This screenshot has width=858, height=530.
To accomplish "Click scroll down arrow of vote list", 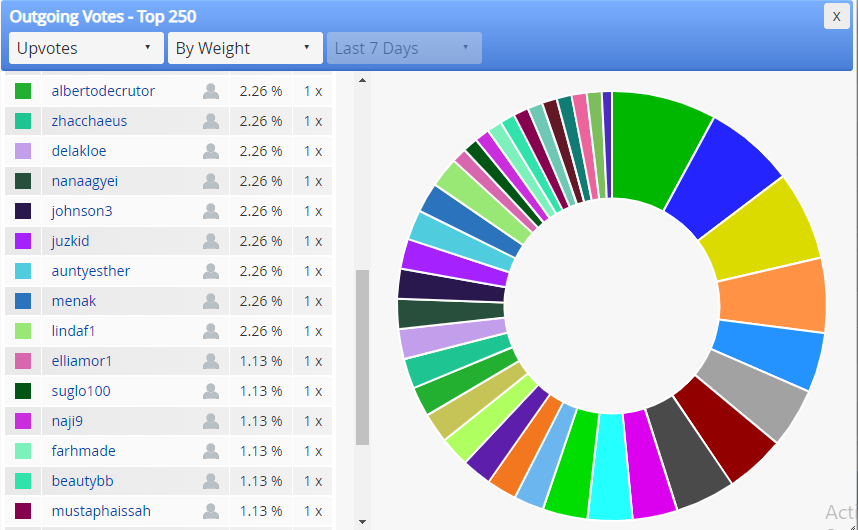I will pyautogui.click(x=362, y=522).
